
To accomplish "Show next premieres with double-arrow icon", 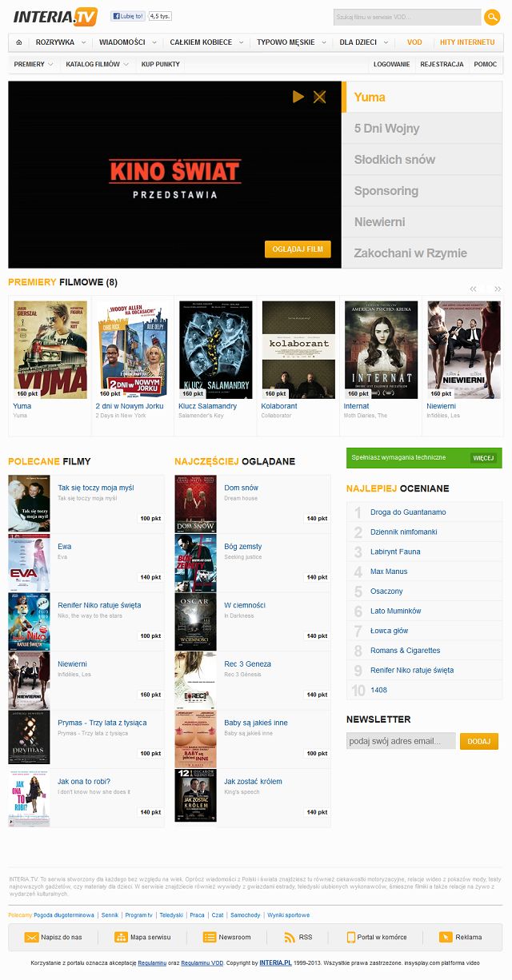I will pos(498,289).
